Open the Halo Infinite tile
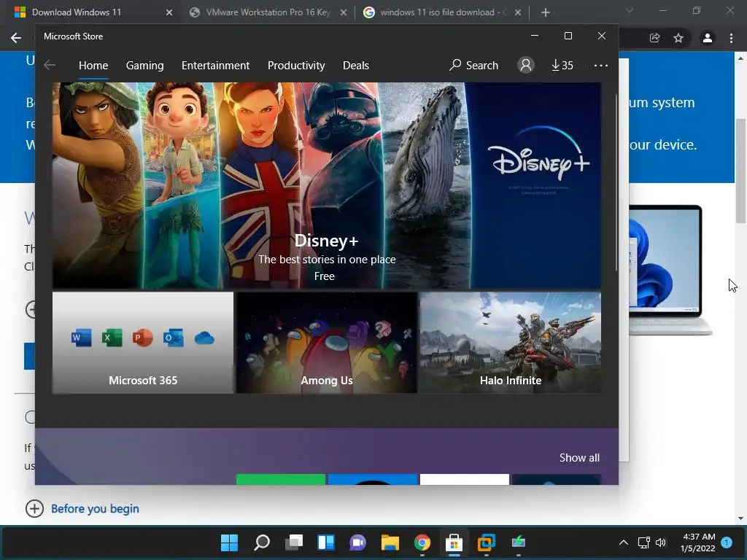The height and width of the screenshot is (560, 747). pyautogui.click(x=510, y=343)
